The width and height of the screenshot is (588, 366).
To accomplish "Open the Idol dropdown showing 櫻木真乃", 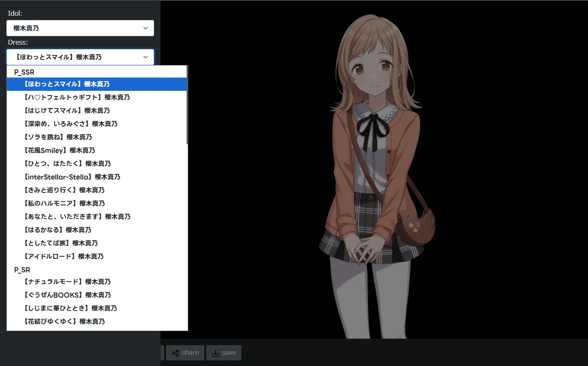I will coord(80,28).
